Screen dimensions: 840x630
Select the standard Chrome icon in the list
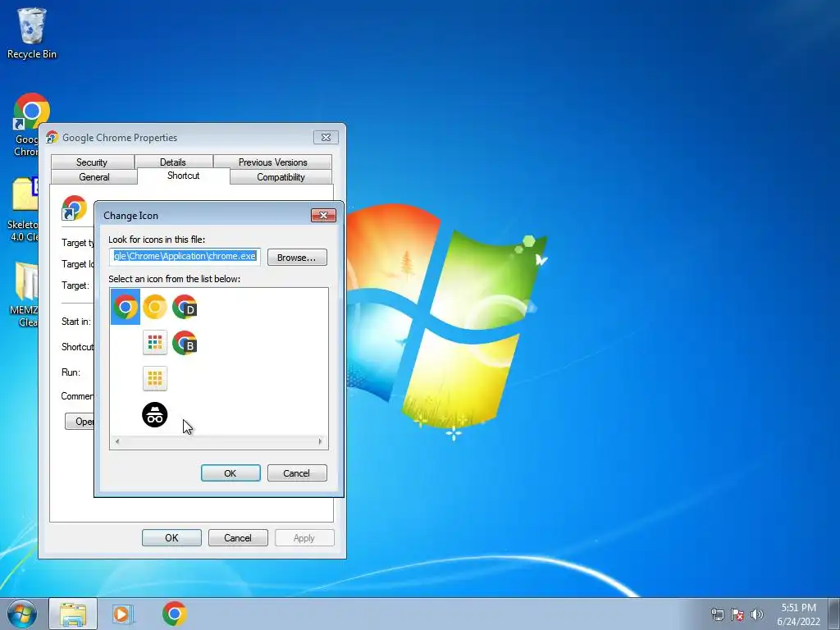[x=126, y=307]
